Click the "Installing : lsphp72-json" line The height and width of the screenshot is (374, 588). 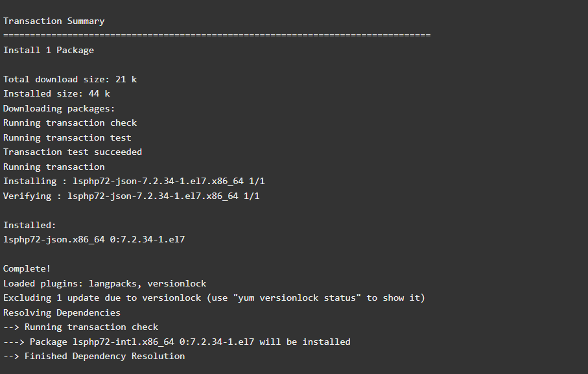[x=134, y=181]
